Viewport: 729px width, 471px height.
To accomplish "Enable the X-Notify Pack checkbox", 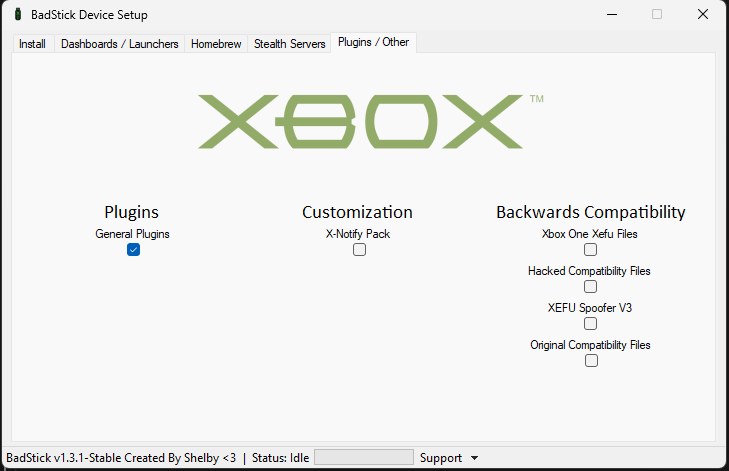I will pyautogui.click(x=359, y=250).
